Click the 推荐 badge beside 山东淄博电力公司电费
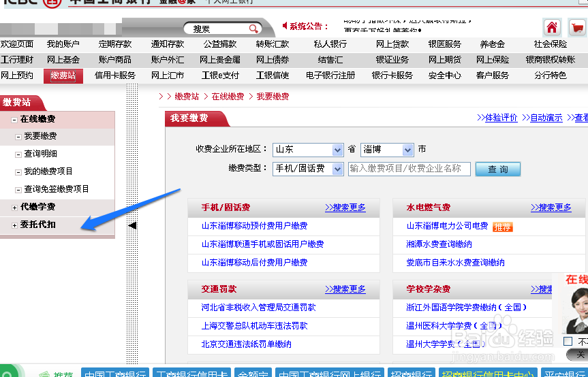 pyautogui.click(x=502, y=227)
